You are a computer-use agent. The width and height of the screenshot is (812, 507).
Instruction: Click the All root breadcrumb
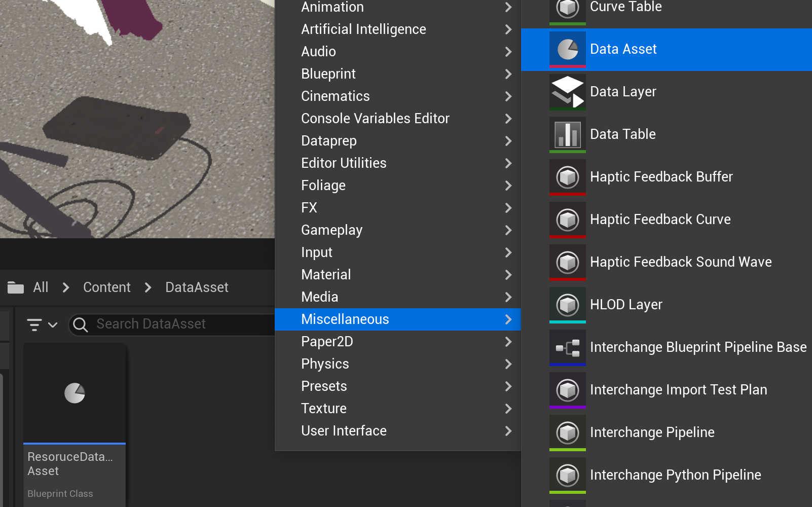[41, 287]
